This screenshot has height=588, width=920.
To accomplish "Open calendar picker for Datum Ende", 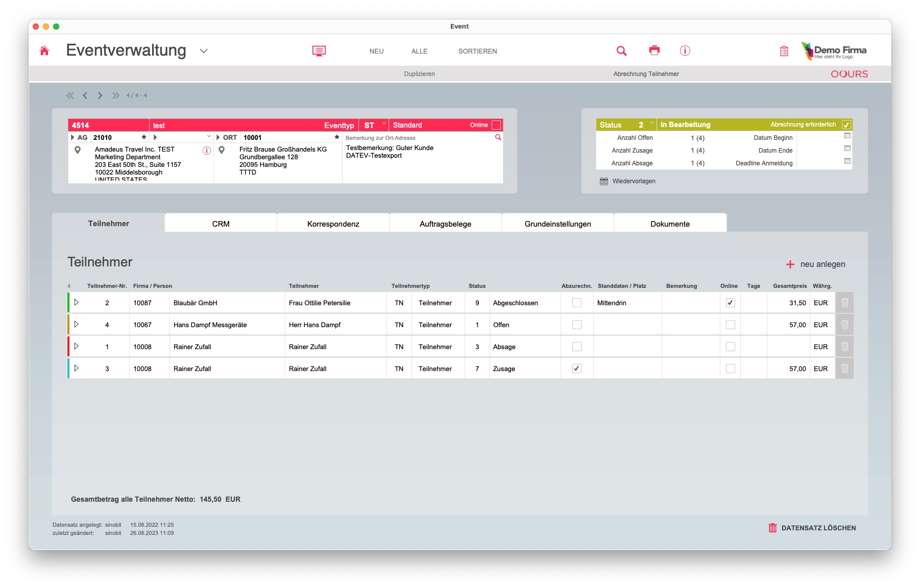I will (848, 149).
